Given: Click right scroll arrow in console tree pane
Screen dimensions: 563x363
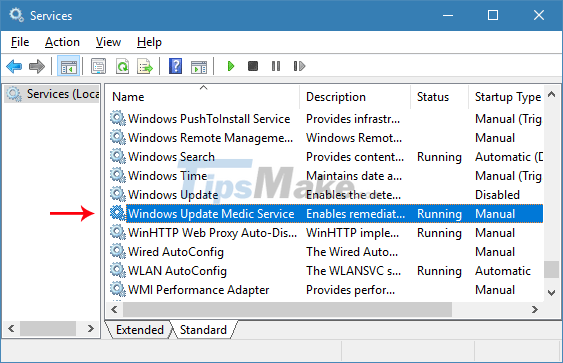Looking at the screenshot, I should coord(90,329).
